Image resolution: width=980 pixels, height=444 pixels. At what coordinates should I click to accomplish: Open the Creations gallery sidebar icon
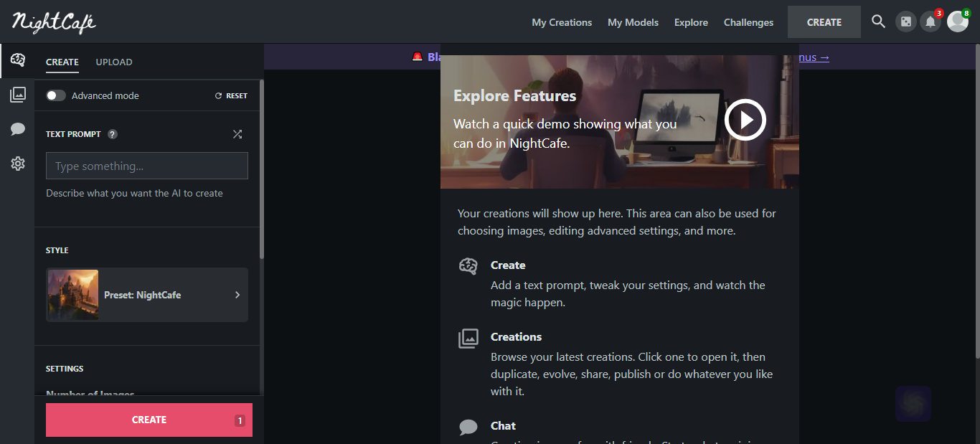[x=18, y=95]
